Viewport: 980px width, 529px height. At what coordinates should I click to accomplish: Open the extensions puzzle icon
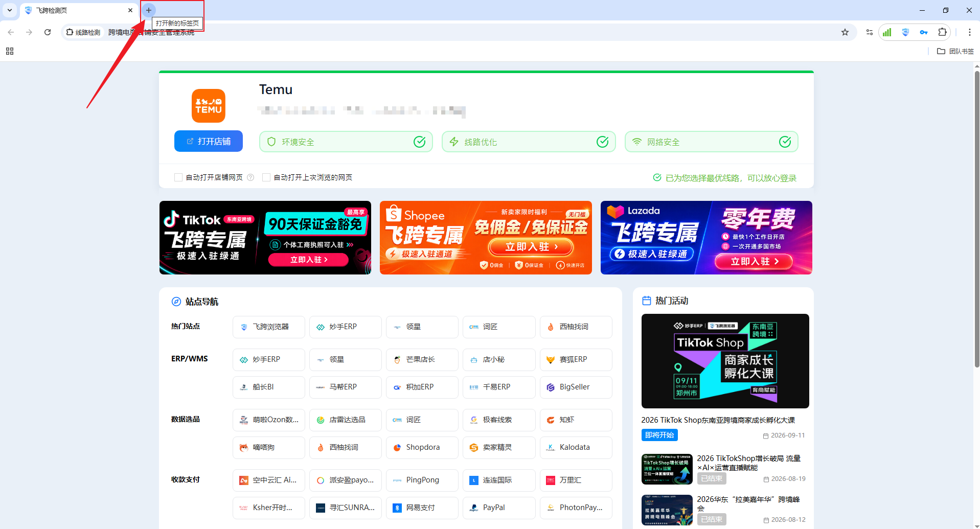942,32
